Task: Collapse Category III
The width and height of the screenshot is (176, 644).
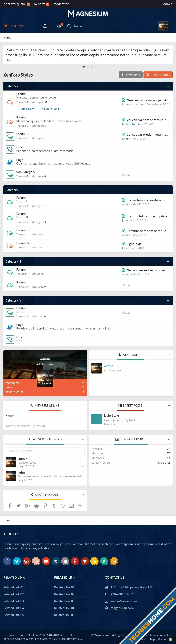Action: [x=168, y=261]
